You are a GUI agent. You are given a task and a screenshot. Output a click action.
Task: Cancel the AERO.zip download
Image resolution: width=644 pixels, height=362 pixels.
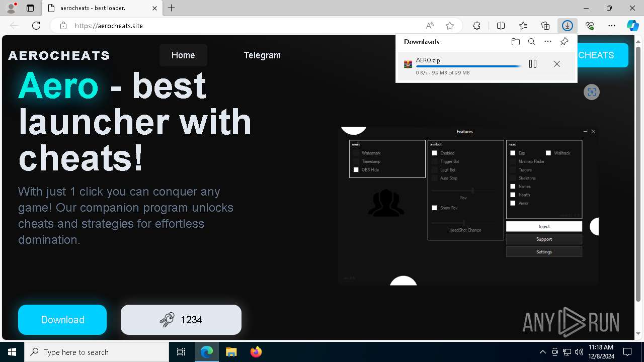point(557,64)
